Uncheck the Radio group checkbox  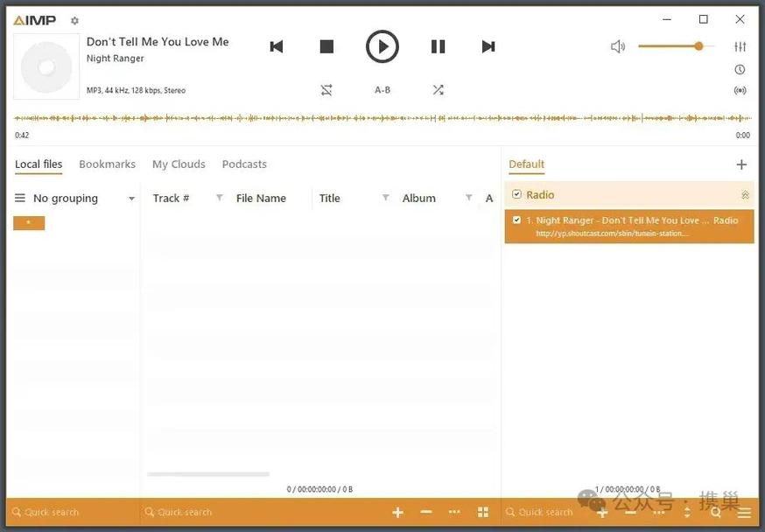point(516,195)
